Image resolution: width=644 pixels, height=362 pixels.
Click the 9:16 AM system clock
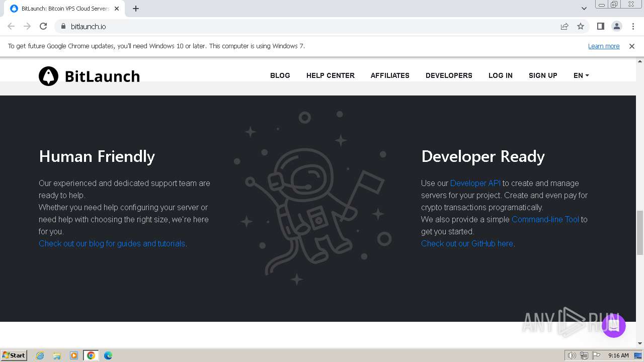(x=618, y=355)
